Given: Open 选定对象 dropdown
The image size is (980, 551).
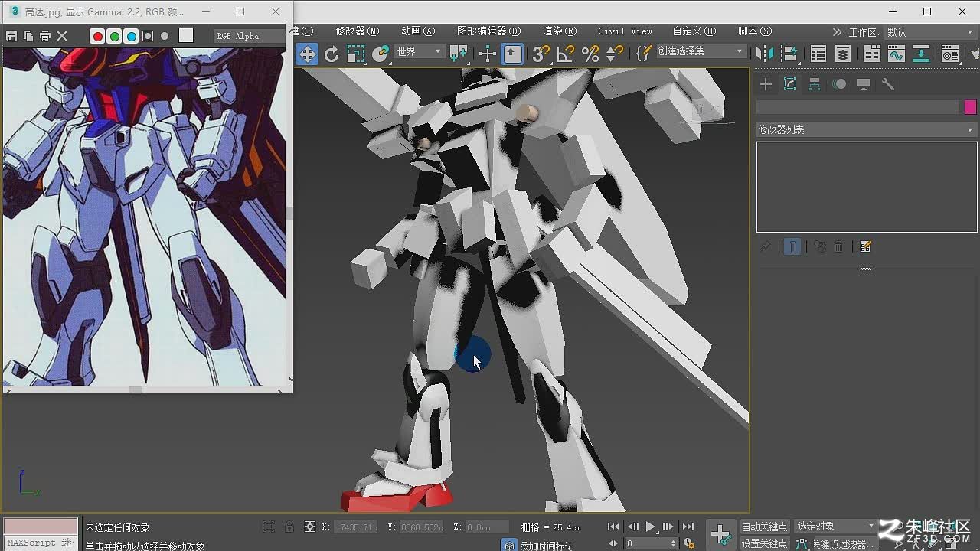Looking at the screenshot, I should point(835,527).
